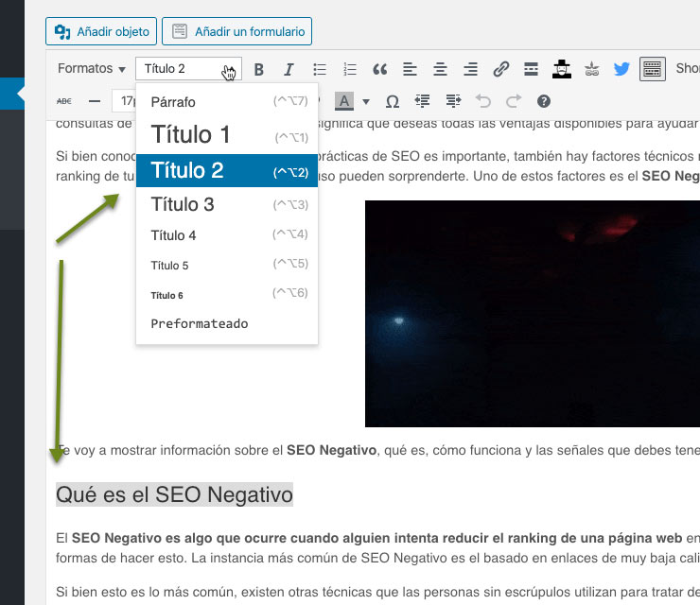Toggle strikethrough formatting
The width and height of the screenshot is (700, 605).
pyautogui.click(x=63, y=101)
